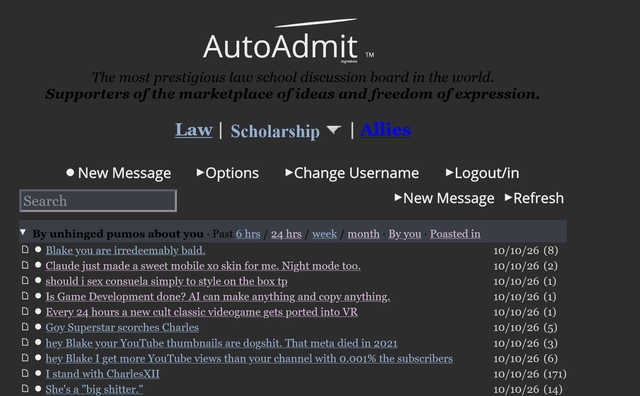Click the Search input field

[98, 200]
